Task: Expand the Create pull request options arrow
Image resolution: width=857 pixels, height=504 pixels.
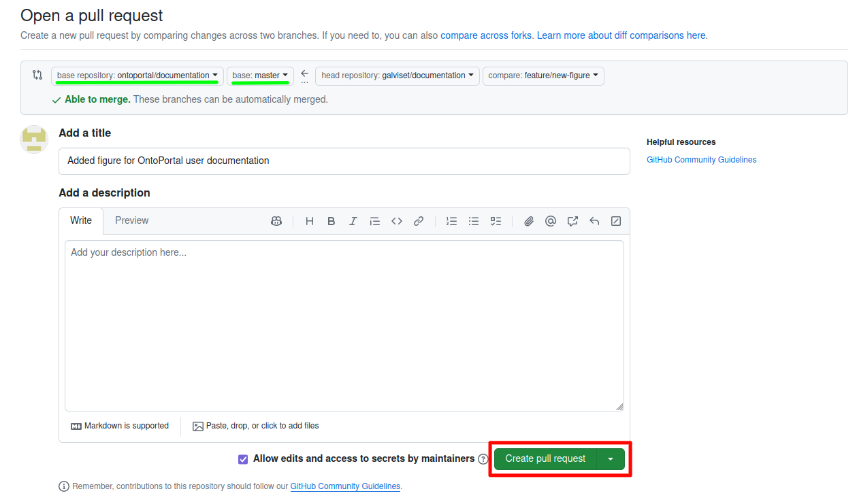Action: click(611, 459)
